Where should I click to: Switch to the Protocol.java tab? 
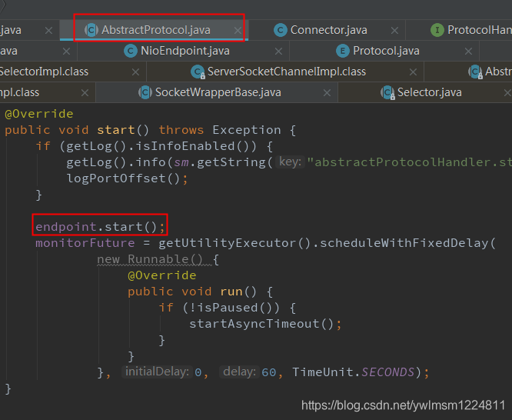(386, 51)
